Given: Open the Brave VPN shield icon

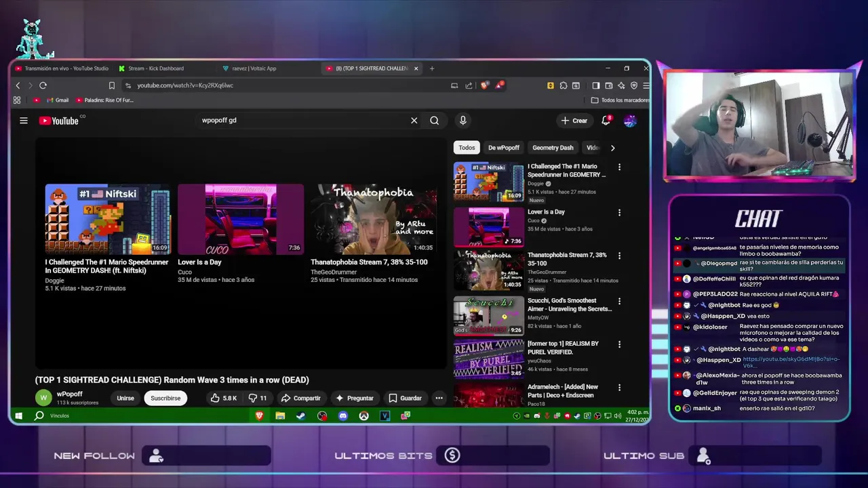Looking at the screenshot, I should (x=634, y=85).
